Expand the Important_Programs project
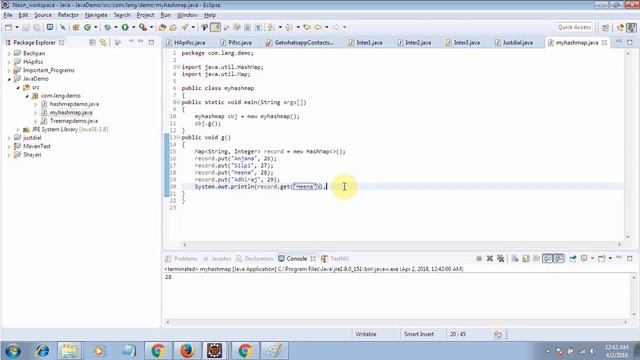 pyautogui.click(x=9, y=70)
